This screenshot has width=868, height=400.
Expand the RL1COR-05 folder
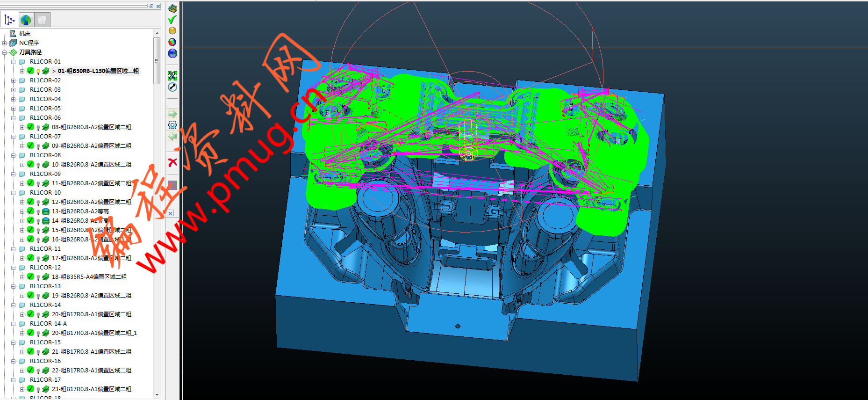tap(13, 109)
